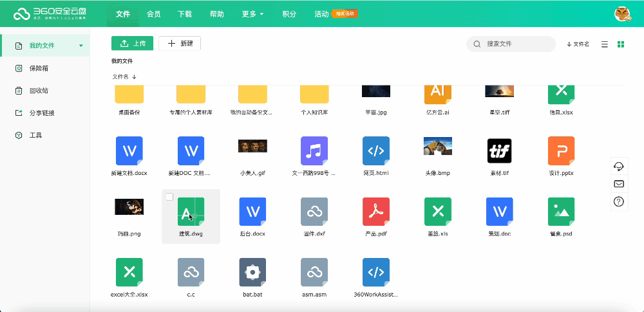Select the 小黄人.gif thumbnail
Viewport: 644px width, 312px height.
[252, 146]
